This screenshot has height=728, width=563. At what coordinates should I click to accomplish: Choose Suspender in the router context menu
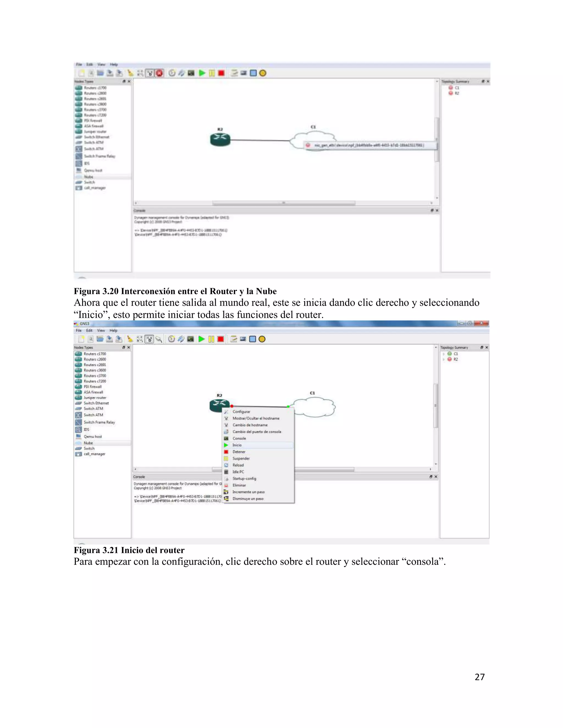[258, 458]
